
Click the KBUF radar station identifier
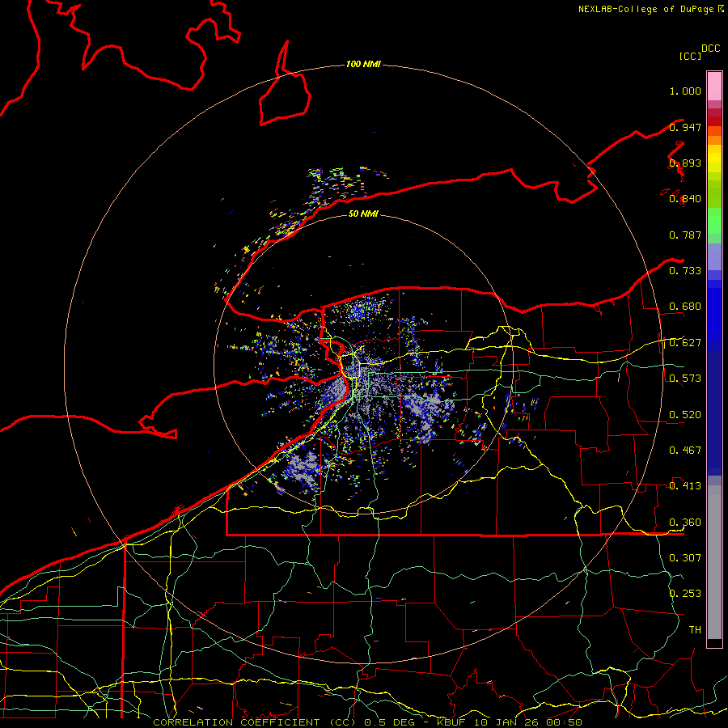tap(451, 722)
